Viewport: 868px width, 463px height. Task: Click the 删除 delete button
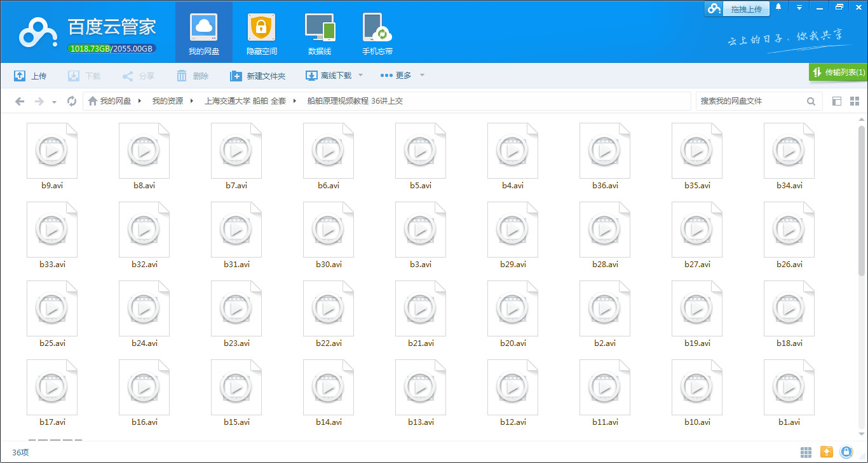click(193, 76)
